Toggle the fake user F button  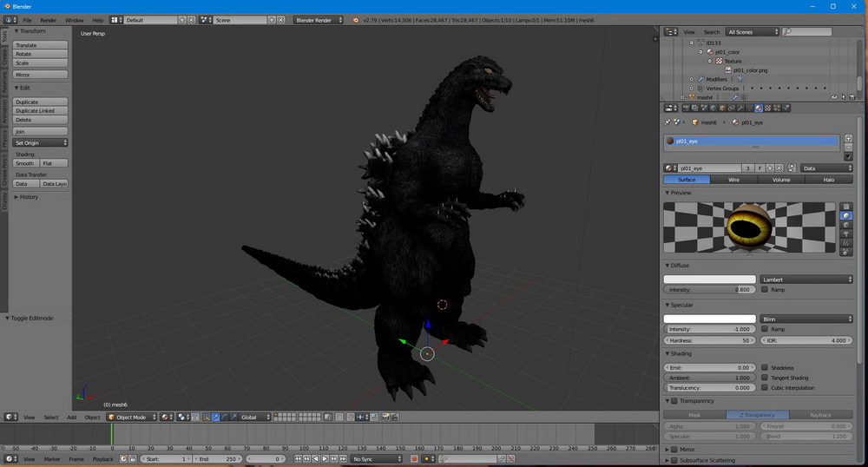point(759,168)
